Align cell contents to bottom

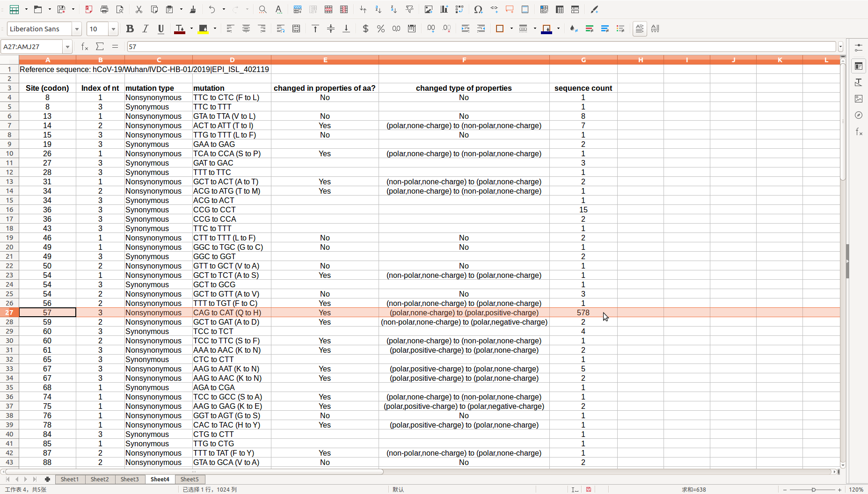point(346,29)
